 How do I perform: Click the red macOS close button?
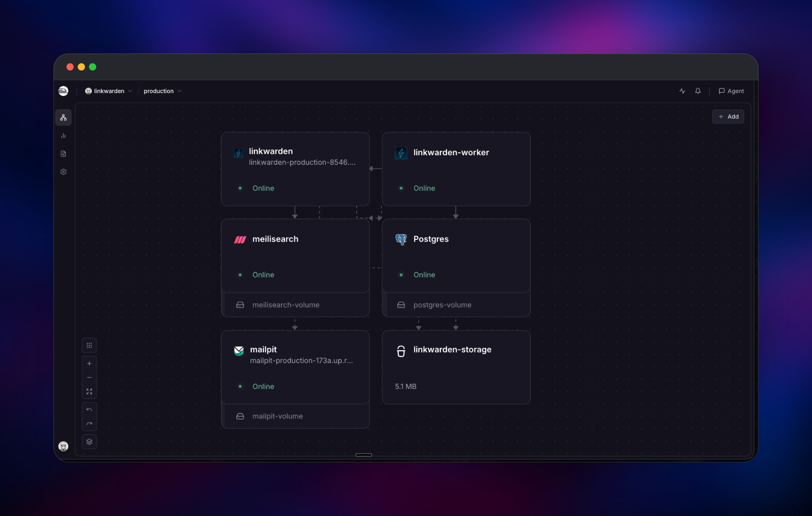[x=70, y=67]
